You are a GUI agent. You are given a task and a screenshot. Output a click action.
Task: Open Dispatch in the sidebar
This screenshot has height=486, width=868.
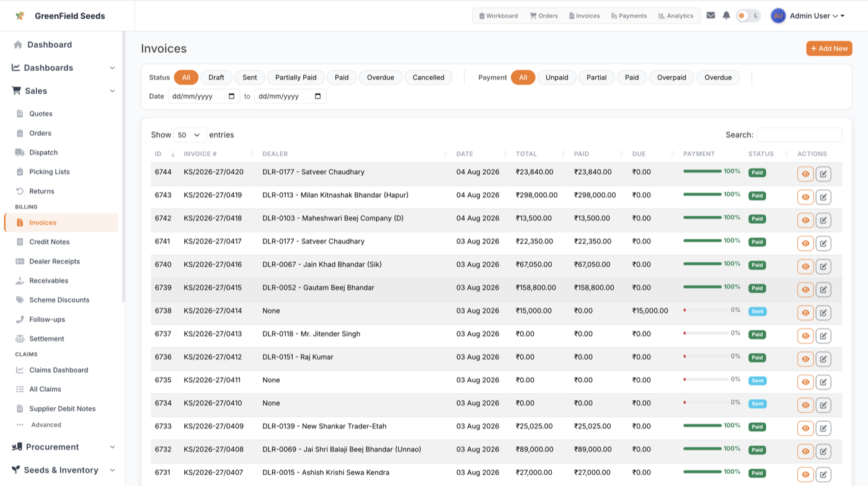pyautogui.click(x=43, y=152)
